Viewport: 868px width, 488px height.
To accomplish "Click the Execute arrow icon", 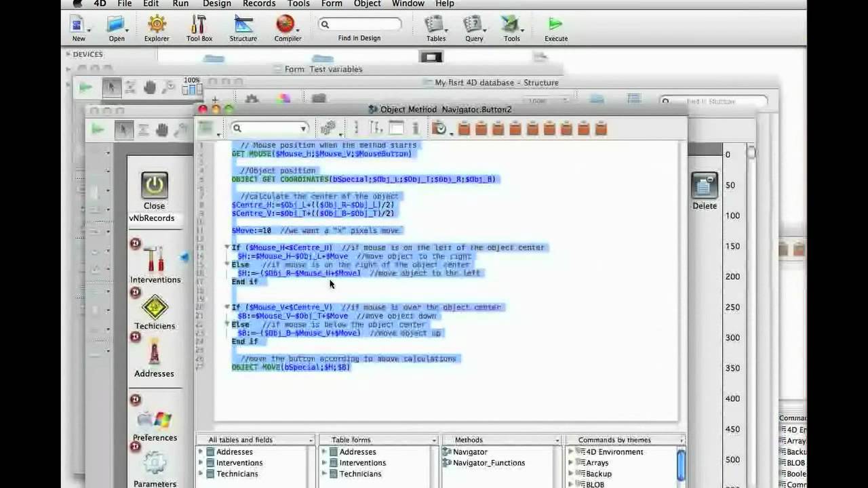I will (x=555, y=24).
